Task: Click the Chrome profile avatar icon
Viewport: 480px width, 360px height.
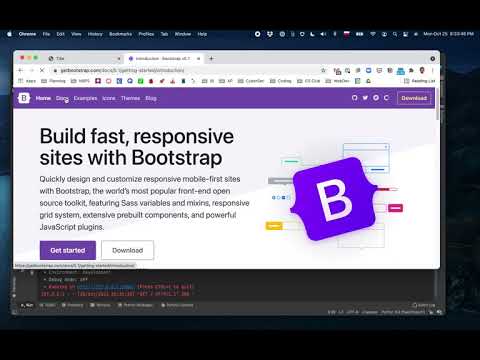Action: (x=422, y=70)
